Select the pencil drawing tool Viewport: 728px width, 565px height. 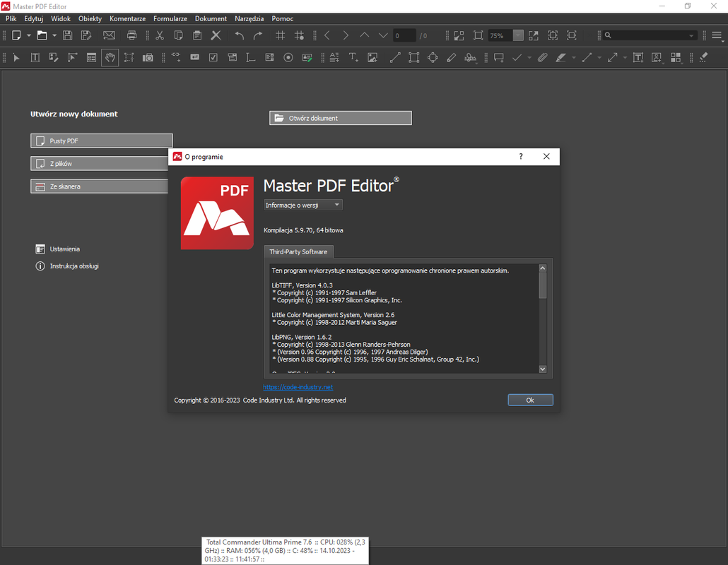(451, 57)
